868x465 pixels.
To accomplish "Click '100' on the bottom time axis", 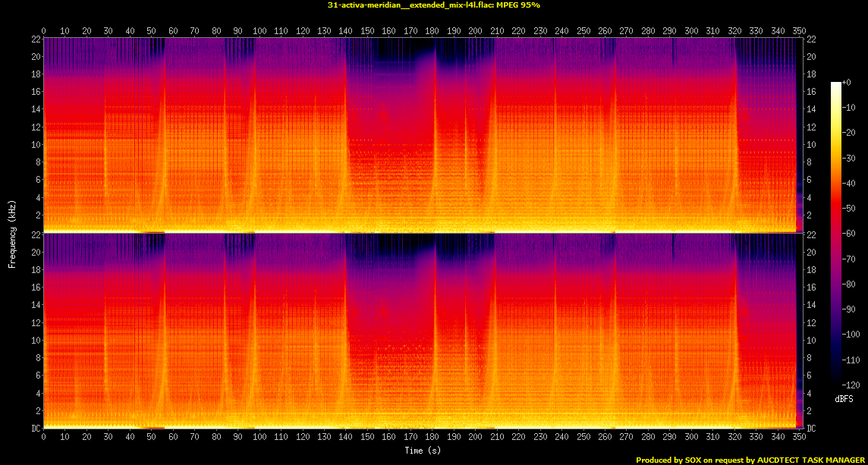I will pos(259,437).
